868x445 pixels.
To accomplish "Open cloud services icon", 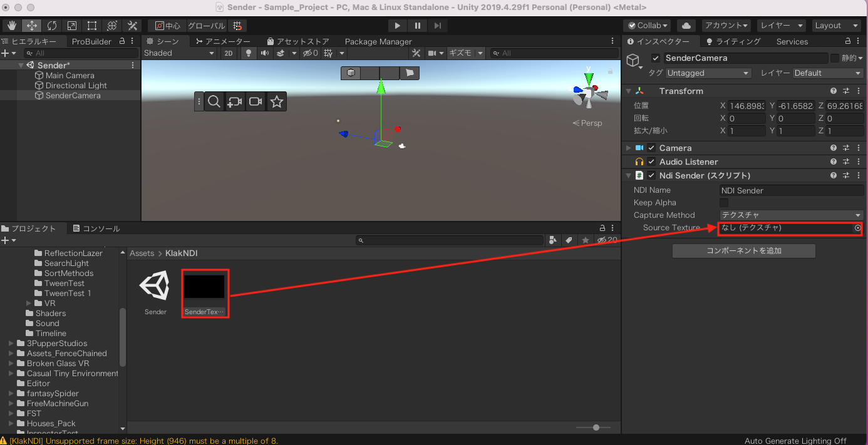I will pos(686,26).
